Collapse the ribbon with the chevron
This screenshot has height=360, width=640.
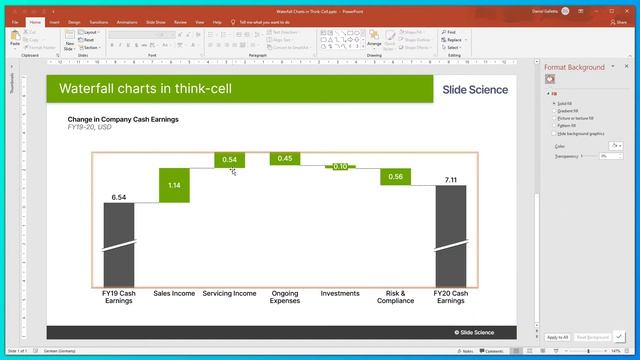(x=630, y=56)
